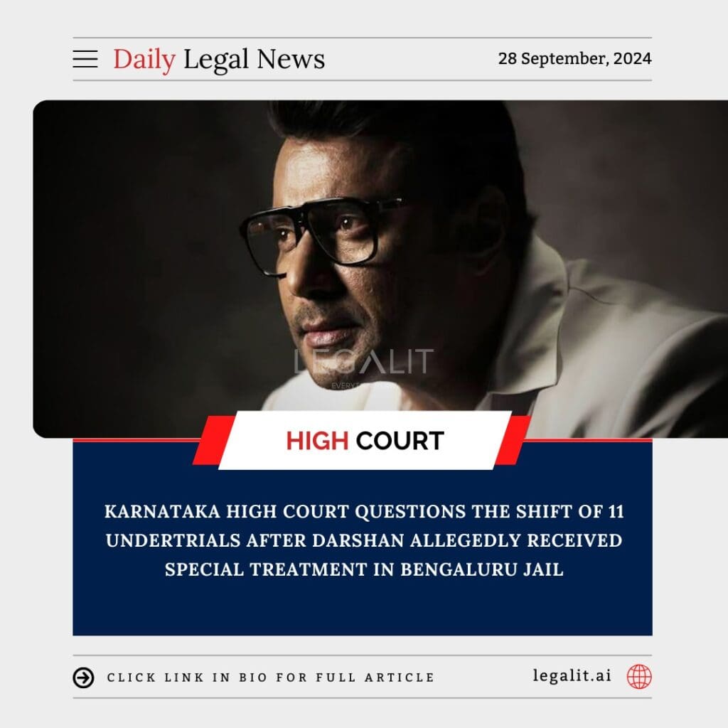Open the legalit.ai website link
This screenshot has width=728, height=728.
(x=572, y=675)
